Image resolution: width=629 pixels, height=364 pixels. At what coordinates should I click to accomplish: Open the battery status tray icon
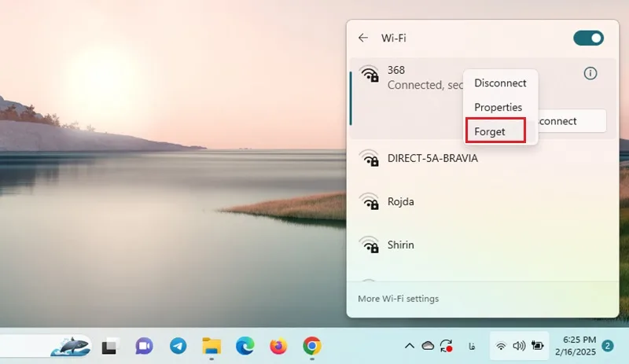pos(537,346)
